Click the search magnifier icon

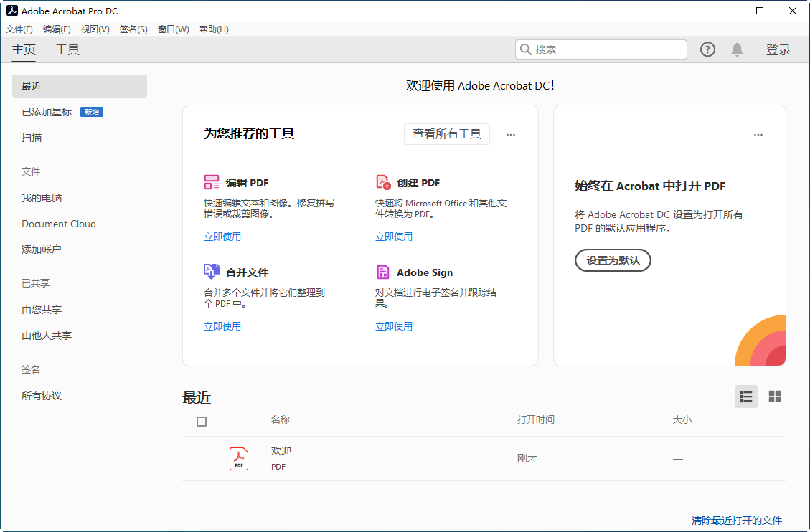click(x=526, y=49)
